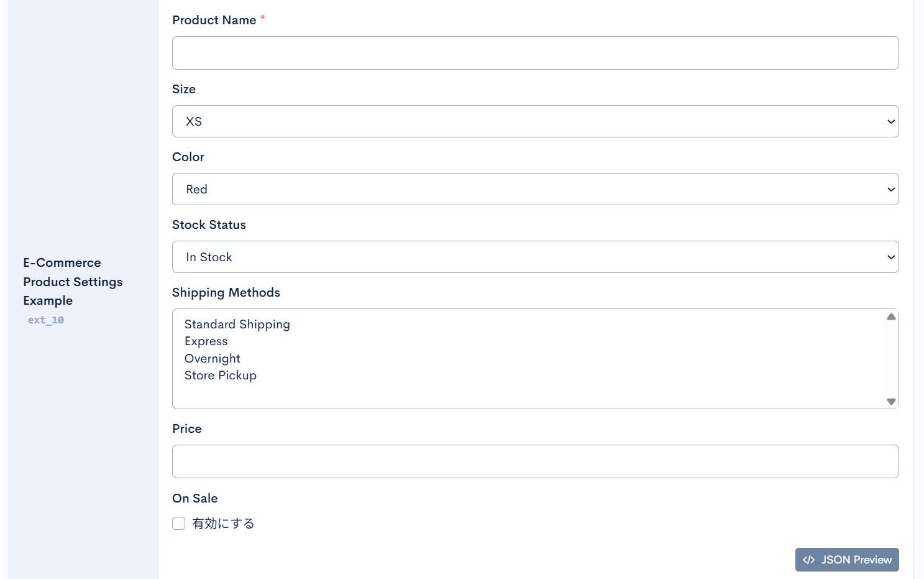Pick Store Pickup shipping method

click(221, 376)
